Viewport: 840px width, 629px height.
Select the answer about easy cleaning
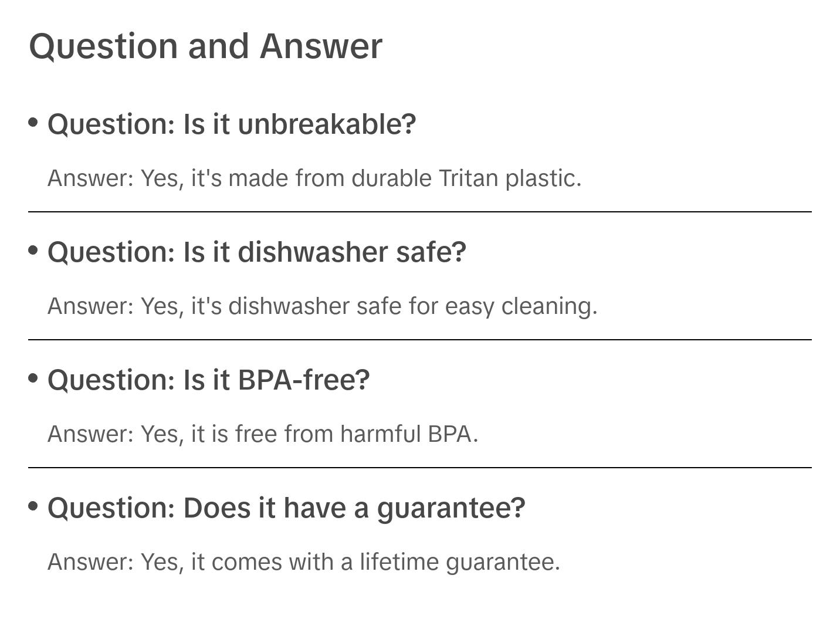point(322,306)
